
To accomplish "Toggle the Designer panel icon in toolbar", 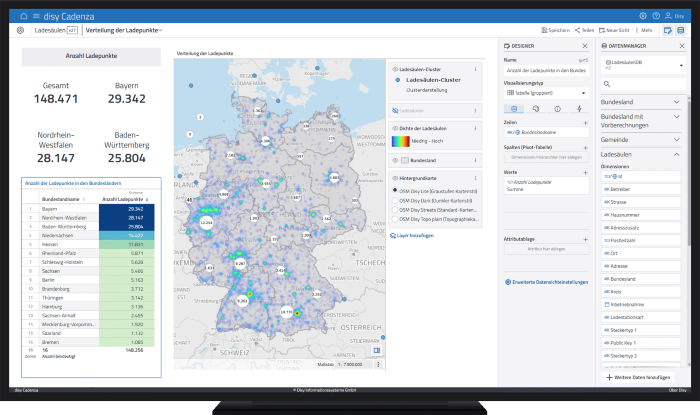I will coord(667,30).
